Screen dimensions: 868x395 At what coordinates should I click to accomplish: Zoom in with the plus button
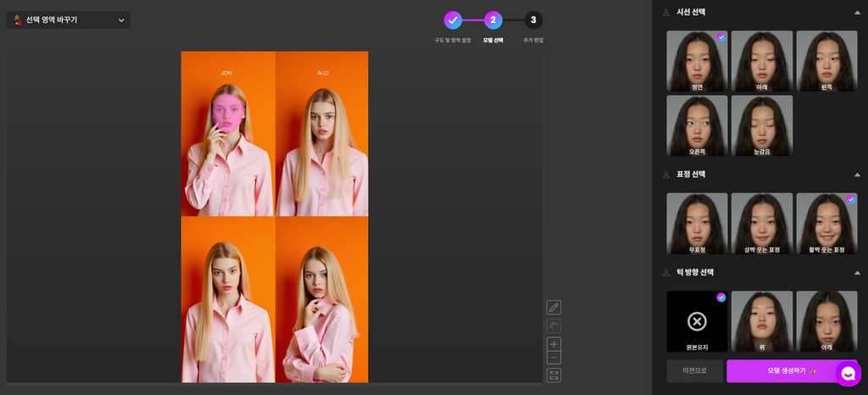[x=554, y=343]
